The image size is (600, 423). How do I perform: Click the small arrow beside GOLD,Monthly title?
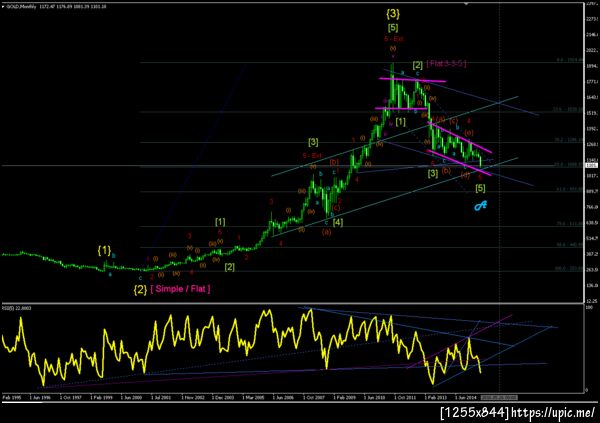pyautogui.click(x=3, y=7)
